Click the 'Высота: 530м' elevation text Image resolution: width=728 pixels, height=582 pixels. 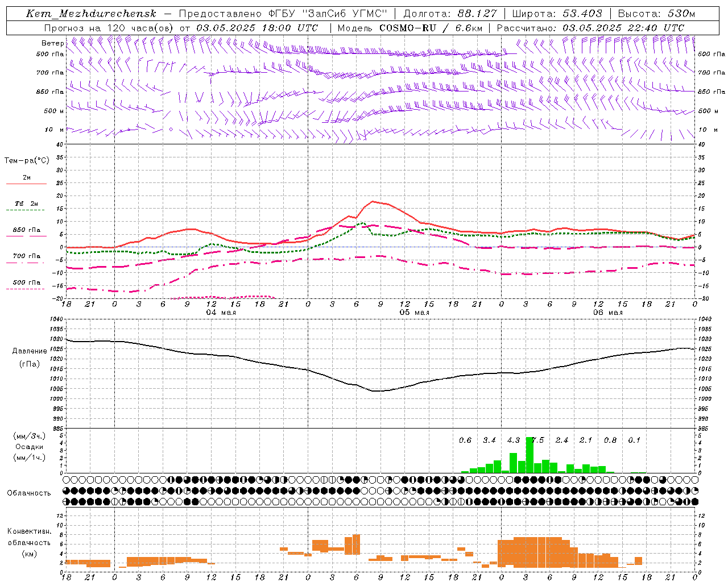pyautogui.click(x=656, y=14)
